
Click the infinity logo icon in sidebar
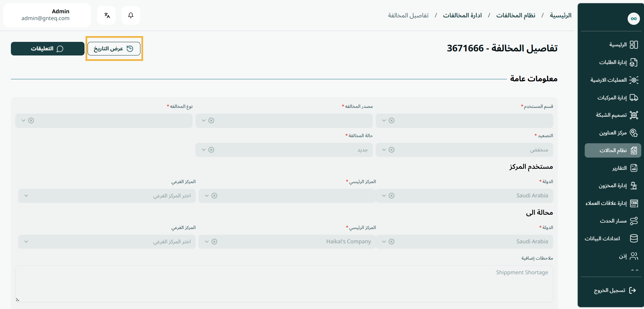[x=633, y=19]
